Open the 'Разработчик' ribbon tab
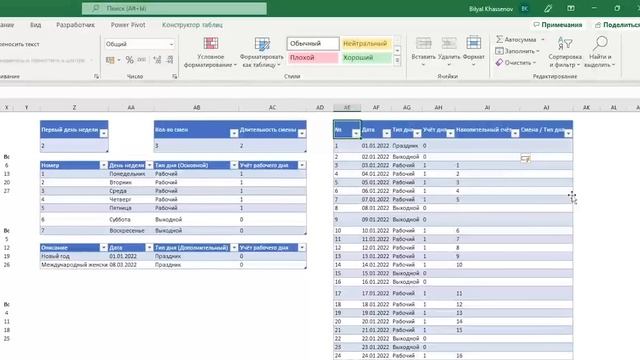This screenshot has width=640, height=360. tap(76, 25)
